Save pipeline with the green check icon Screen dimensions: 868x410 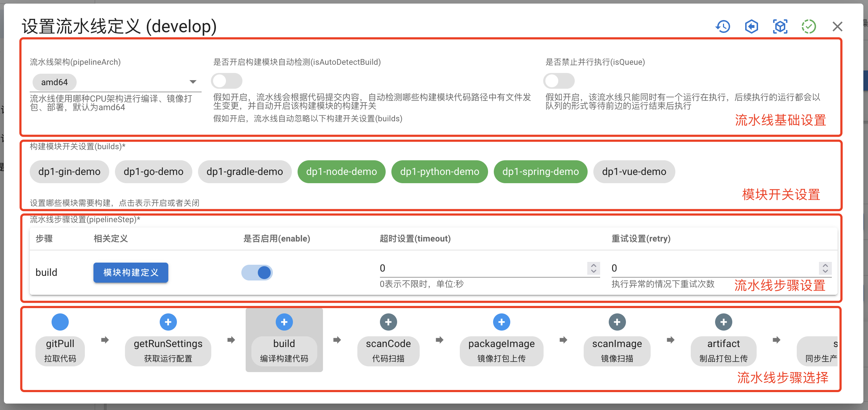[x=809, y=26]
